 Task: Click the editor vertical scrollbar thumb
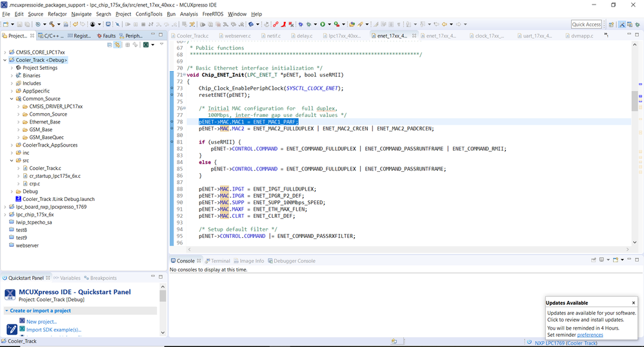(634, 101)
